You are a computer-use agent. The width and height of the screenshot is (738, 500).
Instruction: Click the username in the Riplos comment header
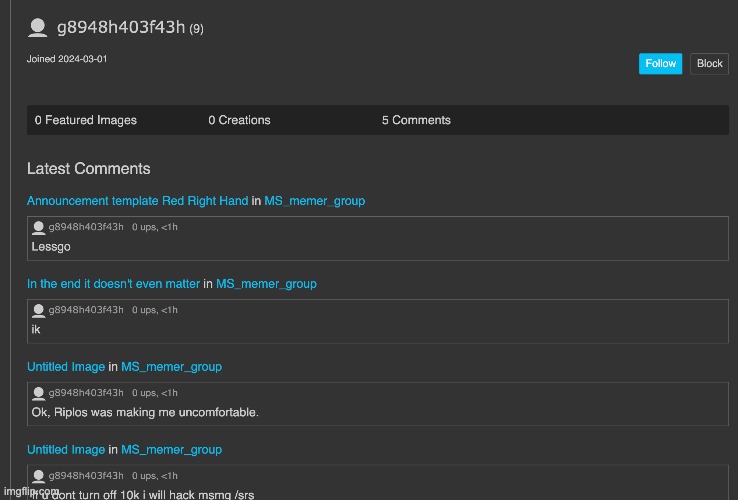(86, 393)
